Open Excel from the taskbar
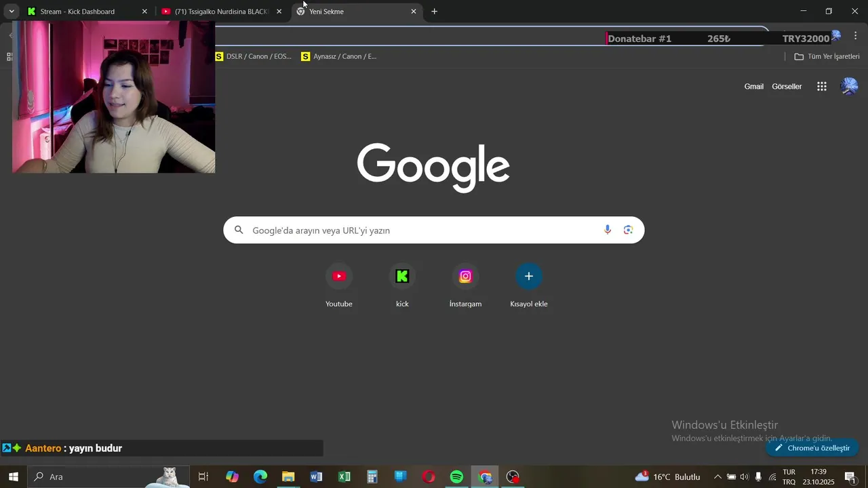The image size is (868, 488). coord(344,476)
